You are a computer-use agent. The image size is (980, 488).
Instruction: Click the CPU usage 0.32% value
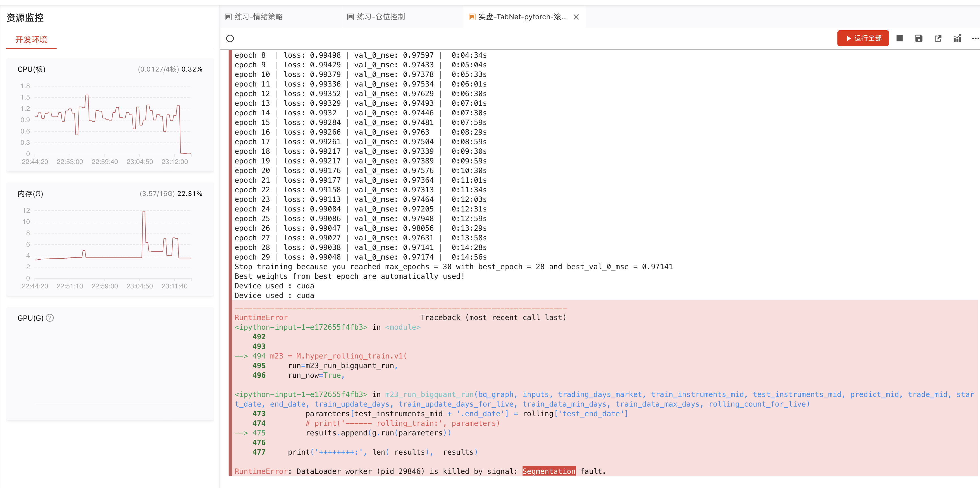(192, 69)
